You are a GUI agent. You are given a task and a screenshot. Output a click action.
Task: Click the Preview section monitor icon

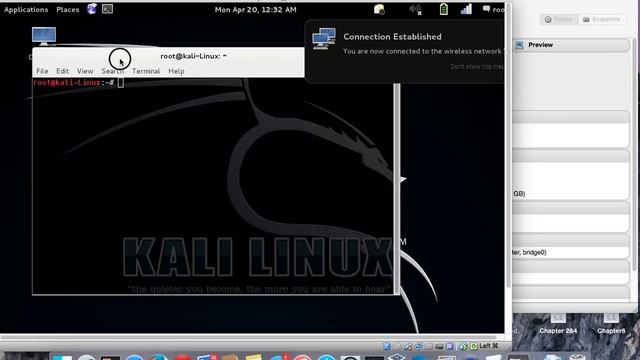[519, 45]
